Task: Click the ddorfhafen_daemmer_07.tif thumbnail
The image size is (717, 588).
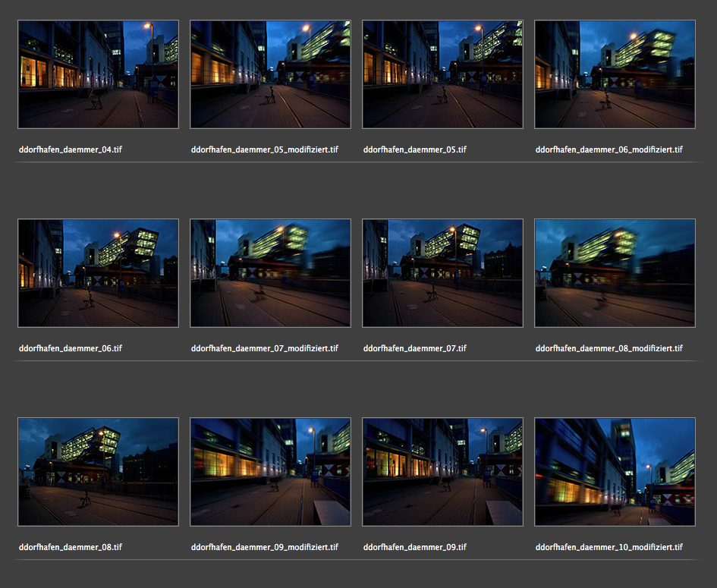Action: tap(442, 273)
